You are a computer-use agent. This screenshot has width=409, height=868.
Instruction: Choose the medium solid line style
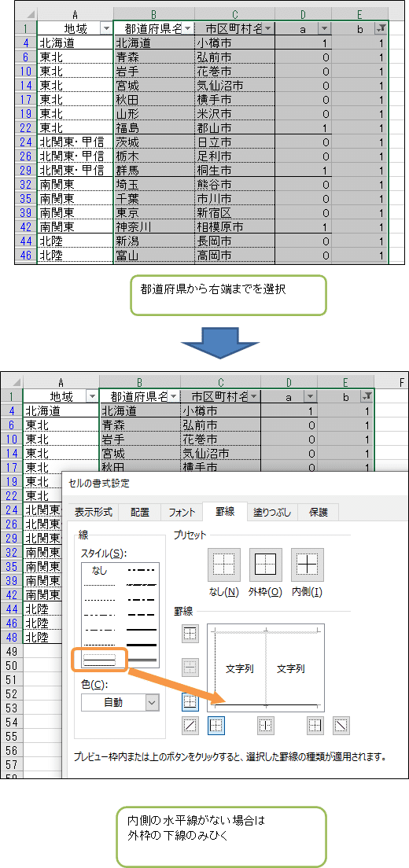pos(141,630)
